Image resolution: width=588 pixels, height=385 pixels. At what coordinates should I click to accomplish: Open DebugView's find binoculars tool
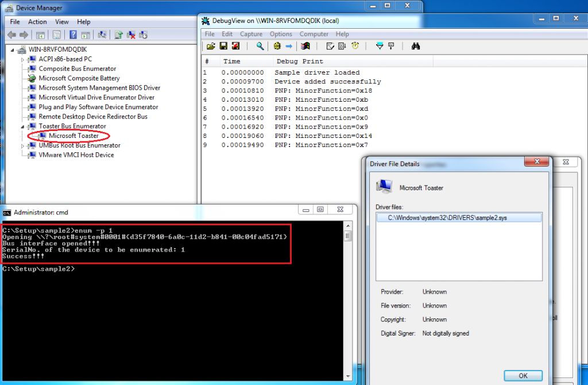pyautogui.click(x=416, y=46)
